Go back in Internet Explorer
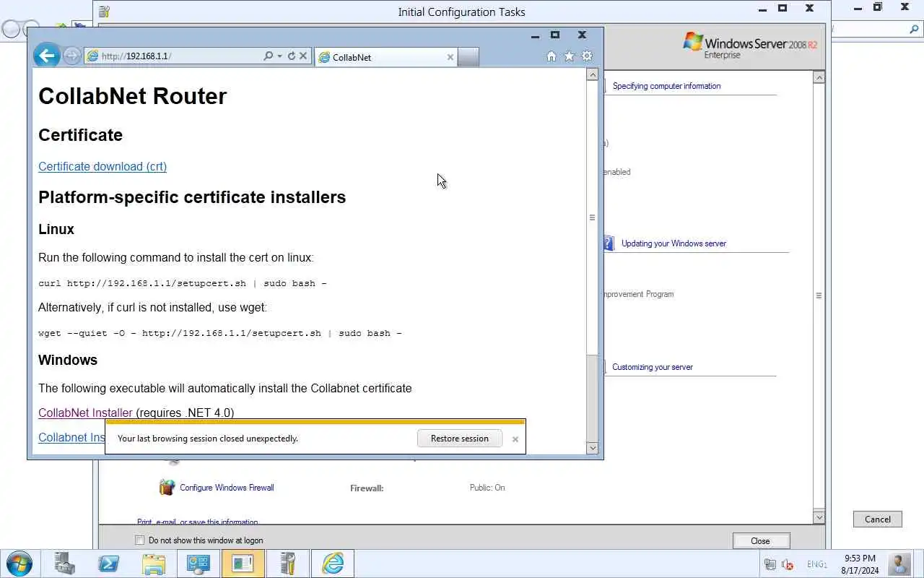 tap(46, 56)
